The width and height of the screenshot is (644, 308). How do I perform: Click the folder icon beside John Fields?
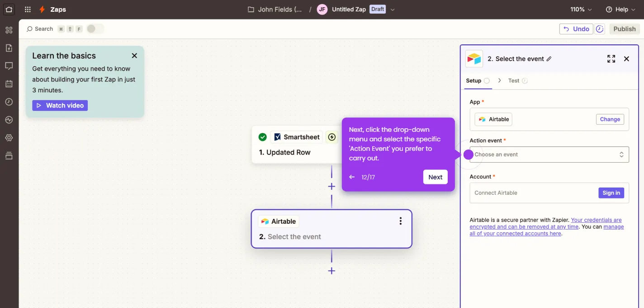[x=251, y=10]
